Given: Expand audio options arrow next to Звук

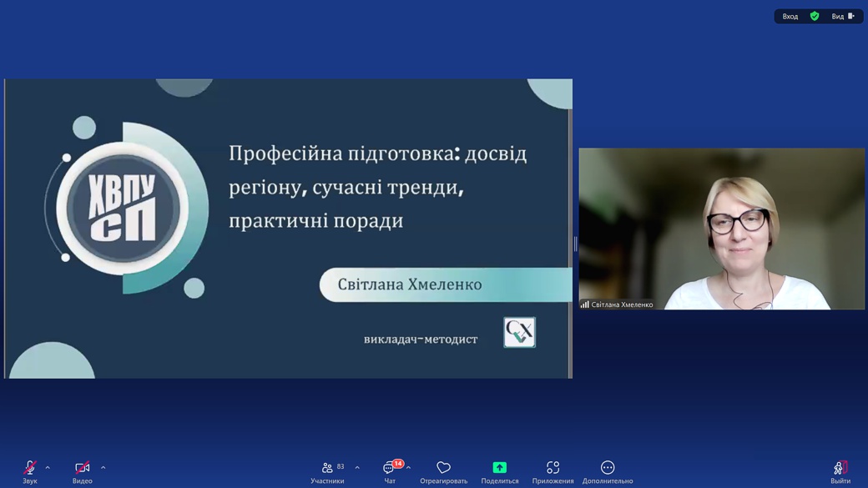Looking at the screenshot, I should 48,468.
